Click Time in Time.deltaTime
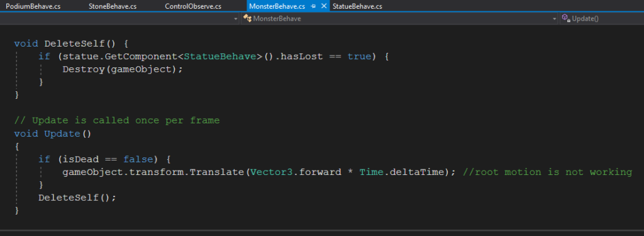Image resolution: width=644 pixels, height=236 pixels. (x=371, y=172)
